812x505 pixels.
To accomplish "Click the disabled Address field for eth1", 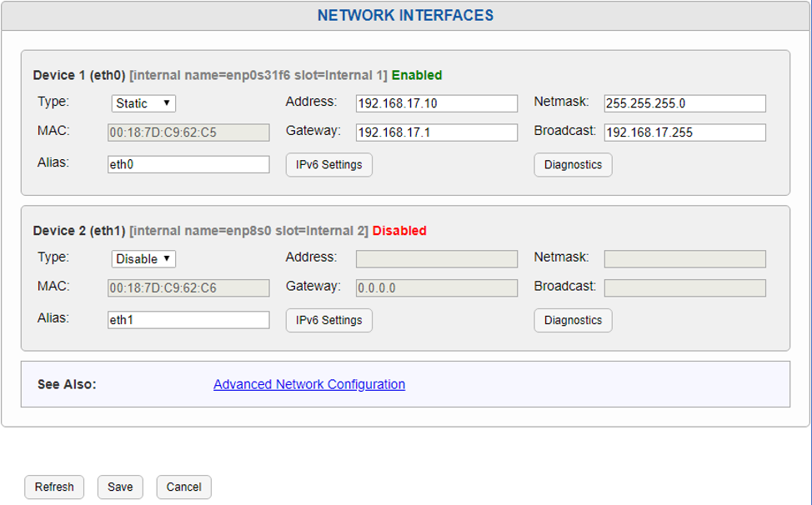I will [x=436, y=258].
